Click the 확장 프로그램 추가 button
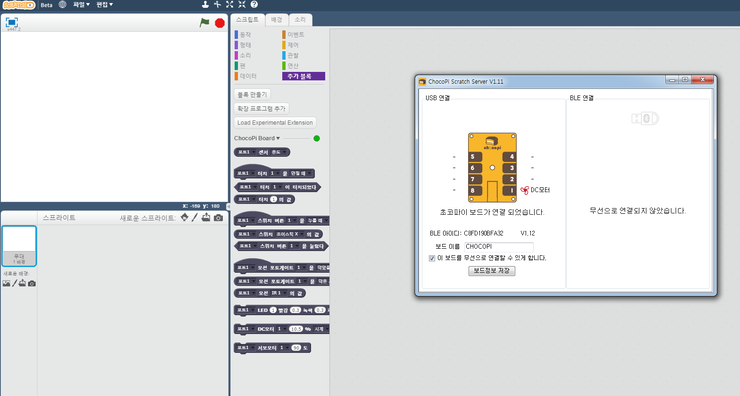The image size is (740, 396). tap(261, 109)
